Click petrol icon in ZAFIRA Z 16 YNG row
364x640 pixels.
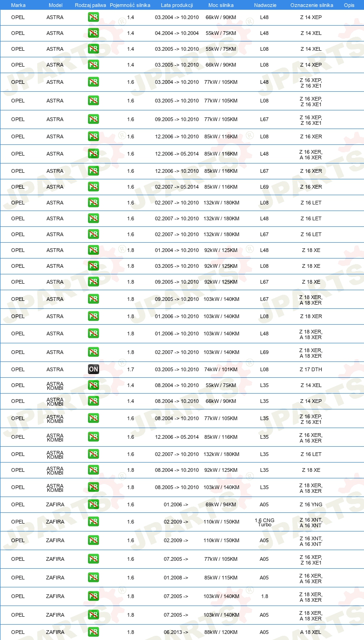[94, 504]
